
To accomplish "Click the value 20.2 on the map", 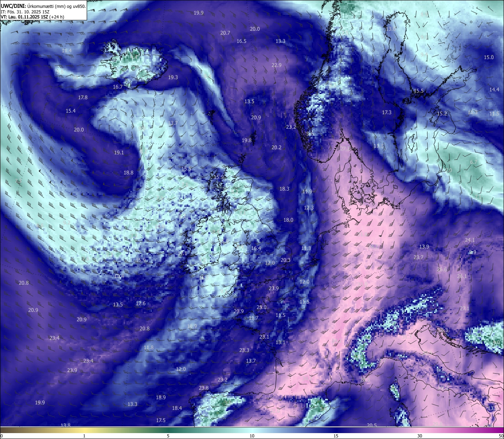I will [x=276, y=148].
